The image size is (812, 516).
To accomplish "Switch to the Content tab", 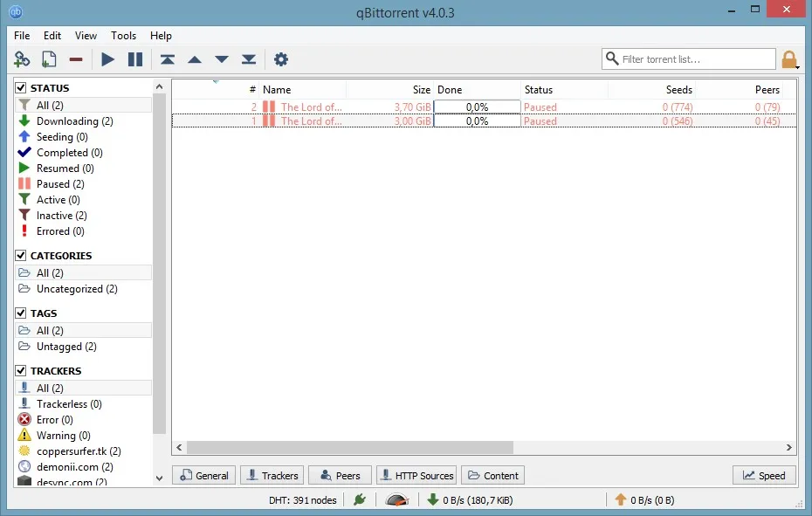I will point(492,475).
